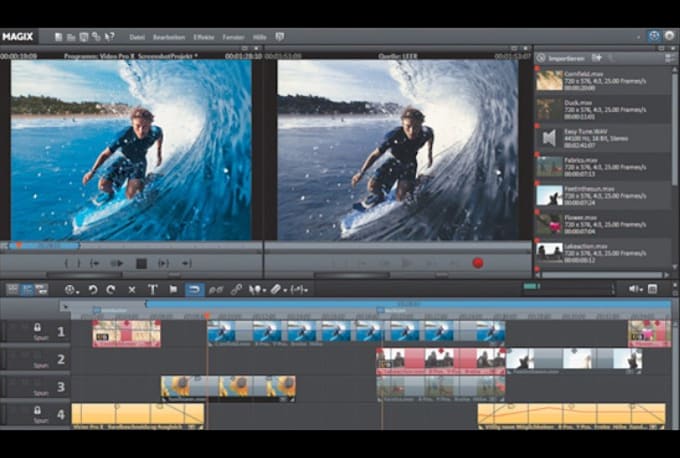680x458 pixels.
Task: Set the out point bracket in program monitor
Action: (78, 263)
